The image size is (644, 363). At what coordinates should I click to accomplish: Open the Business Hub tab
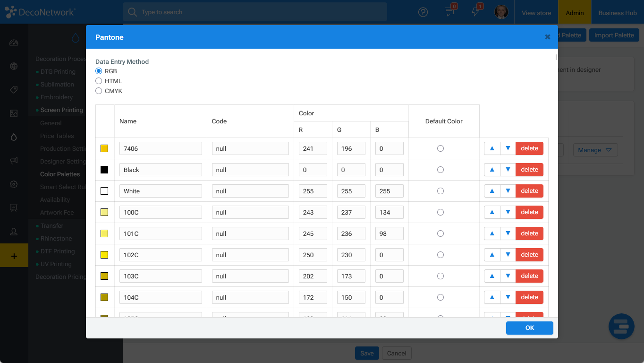(x=618, y=13)
